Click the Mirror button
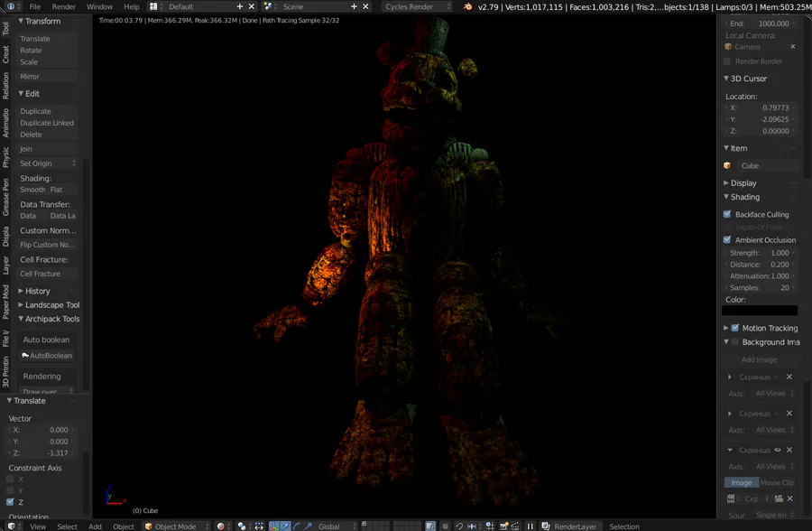Screen dimensions: 812x531 tap(47, 76)
